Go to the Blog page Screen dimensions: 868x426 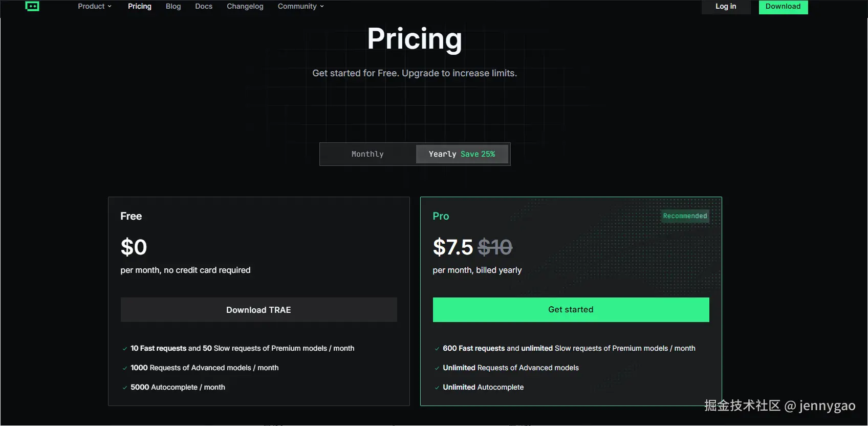(173, 6)
